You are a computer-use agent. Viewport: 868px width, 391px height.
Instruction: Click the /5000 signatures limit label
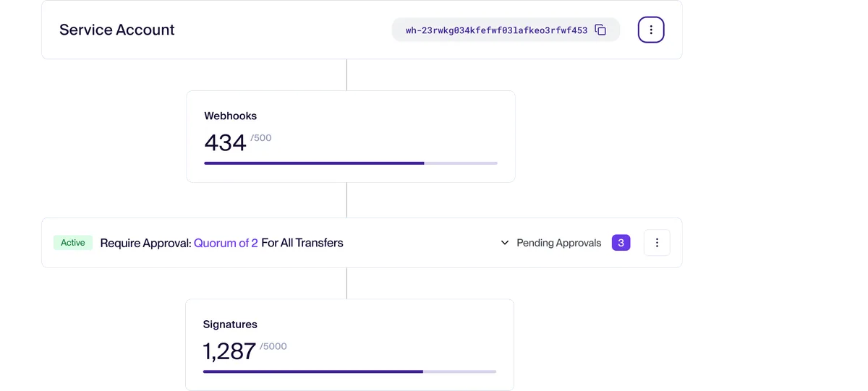pos(273,346)
